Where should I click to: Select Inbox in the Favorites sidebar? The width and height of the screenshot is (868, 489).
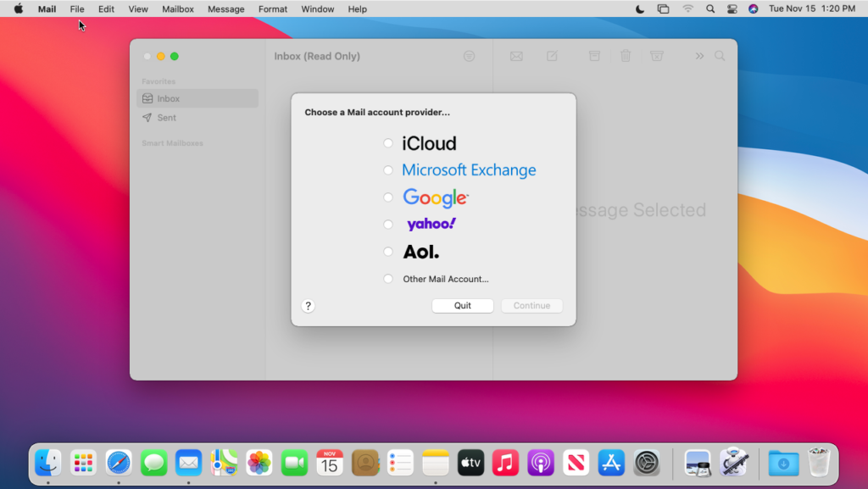197,98
